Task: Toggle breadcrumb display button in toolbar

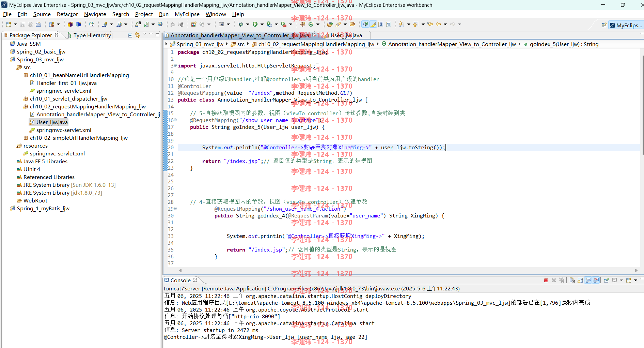Action: 365,24
